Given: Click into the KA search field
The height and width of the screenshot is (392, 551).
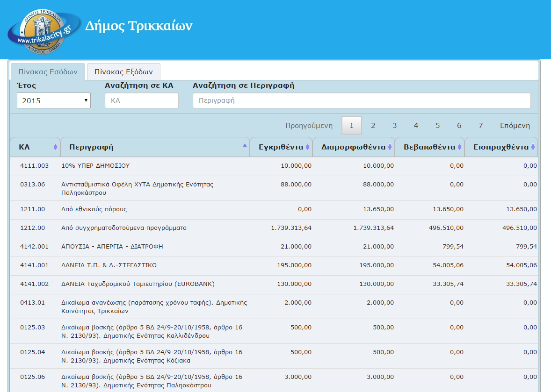Looking at the screenshot, I should 141,100.
